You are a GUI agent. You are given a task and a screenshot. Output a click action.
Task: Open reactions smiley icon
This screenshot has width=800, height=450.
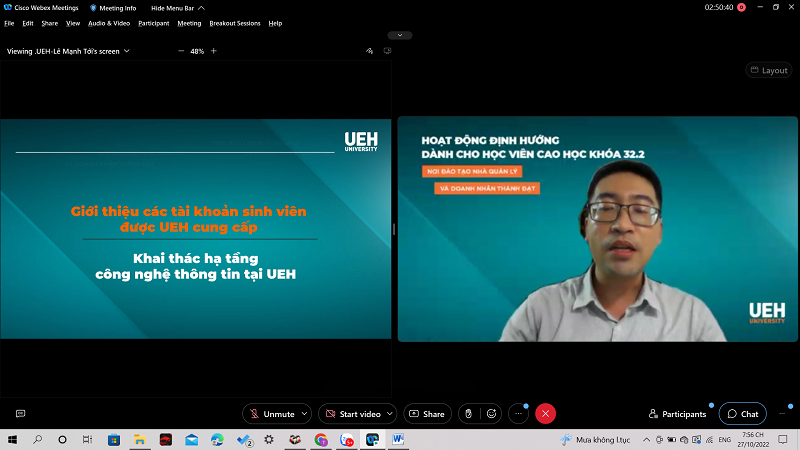coord(491,414)
